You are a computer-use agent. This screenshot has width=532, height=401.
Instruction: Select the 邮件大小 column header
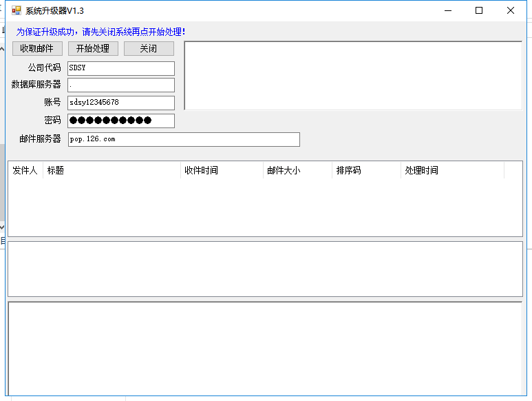click(297, 170)
